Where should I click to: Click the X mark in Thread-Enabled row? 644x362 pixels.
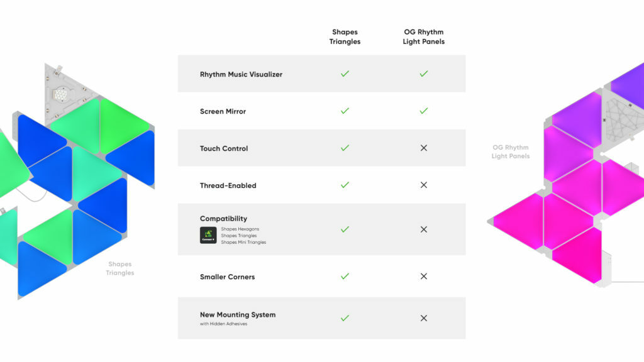(423, 185)
